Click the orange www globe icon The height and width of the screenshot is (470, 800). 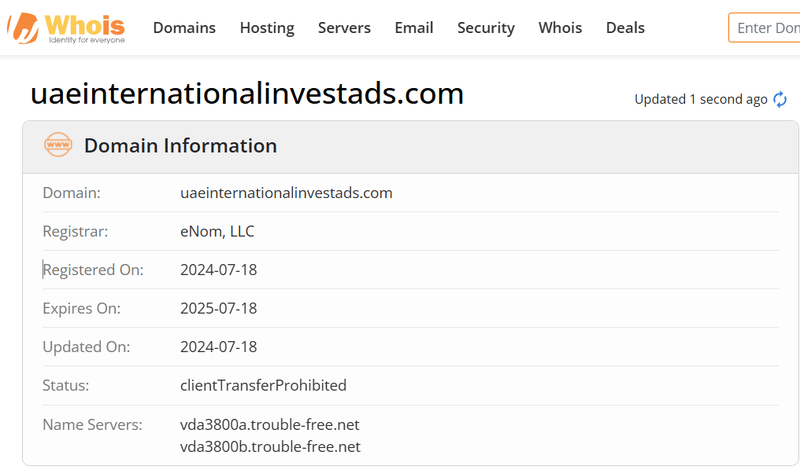coord(58,145)
